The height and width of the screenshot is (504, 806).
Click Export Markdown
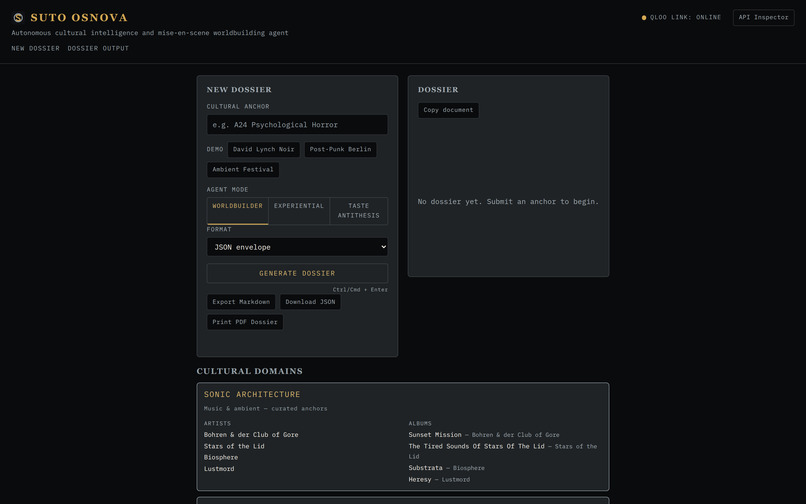(x=241, y=302)
